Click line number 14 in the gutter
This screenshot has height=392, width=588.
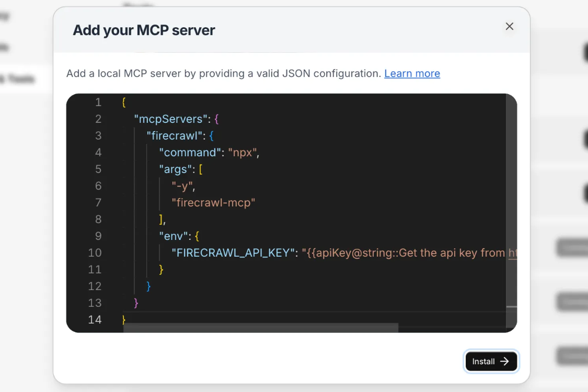tap(95, 319)
